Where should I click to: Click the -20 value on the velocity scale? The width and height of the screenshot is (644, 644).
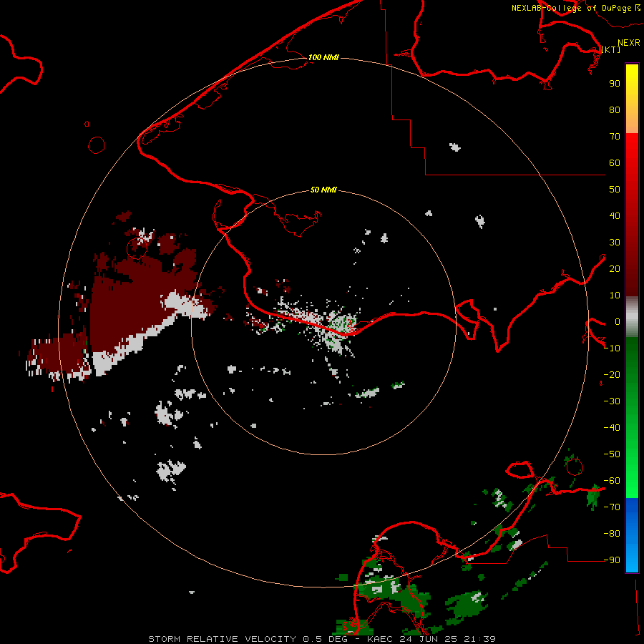612,374
